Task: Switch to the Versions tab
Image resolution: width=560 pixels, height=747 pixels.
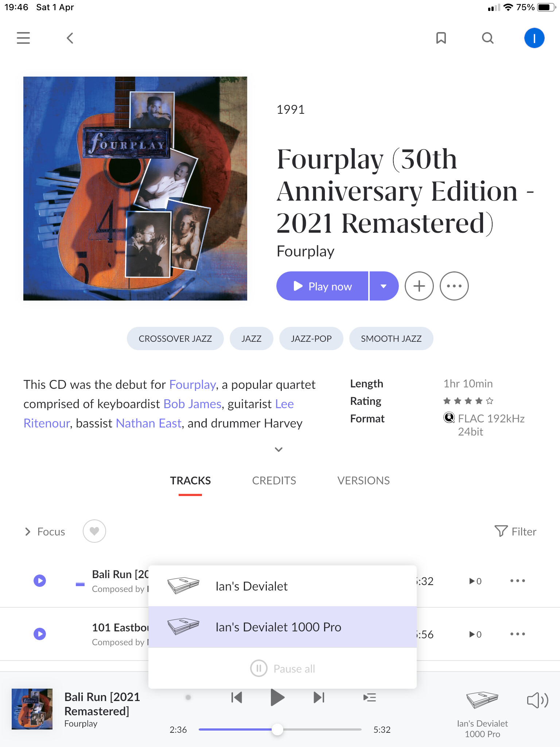Action: tap(363, 481)
